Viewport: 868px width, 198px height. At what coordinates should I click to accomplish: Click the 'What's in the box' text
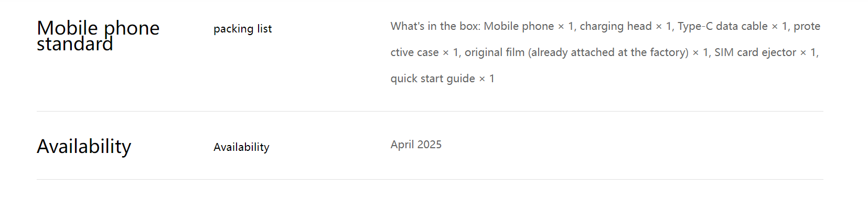point(434,26)
